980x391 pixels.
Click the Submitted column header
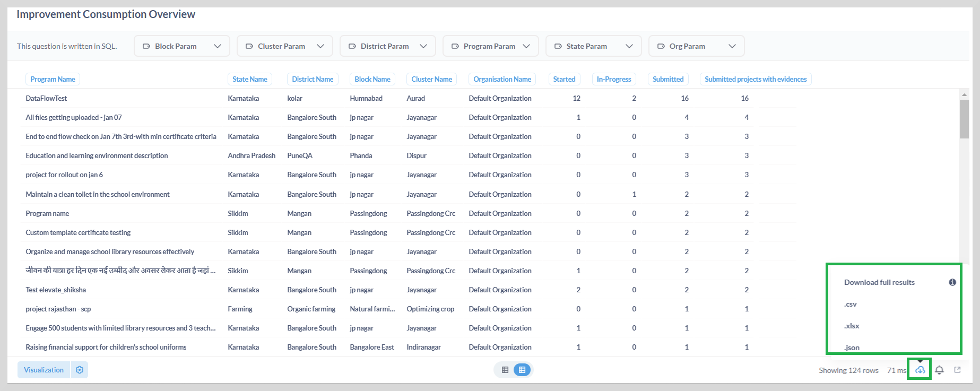(x=668, y=79)
